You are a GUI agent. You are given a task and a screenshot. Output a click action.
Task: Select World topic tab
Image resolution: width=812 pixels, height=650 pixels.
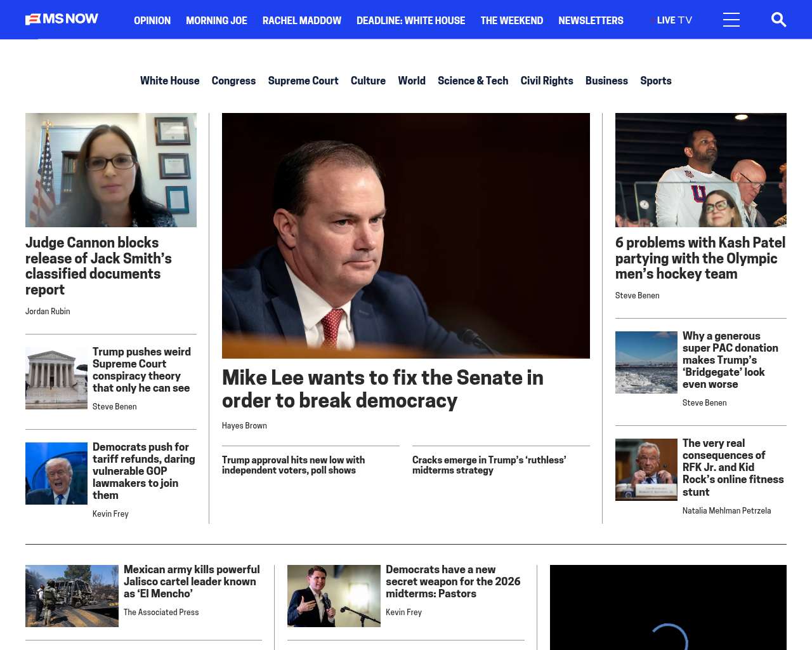tap(412, 81)
